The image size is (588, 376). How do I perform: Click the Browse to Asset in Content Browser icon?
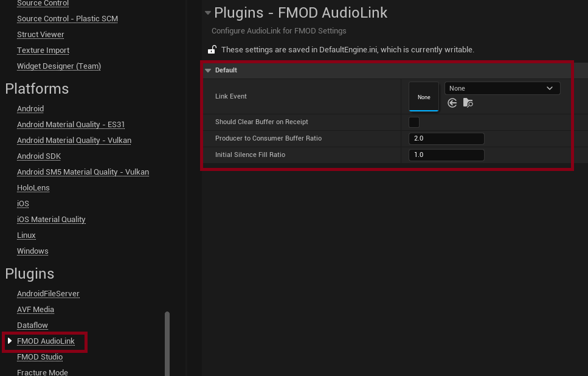coord(468,103)
